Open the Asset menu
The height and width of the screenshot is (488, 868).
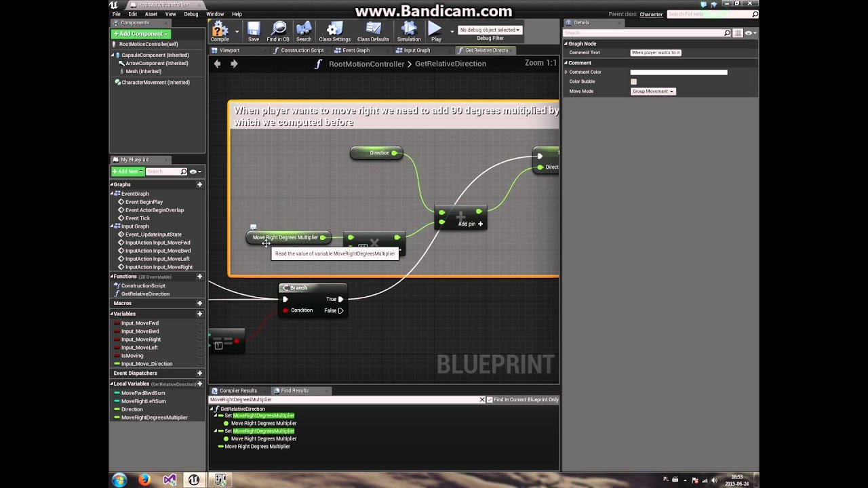click(x=151, y=14)
